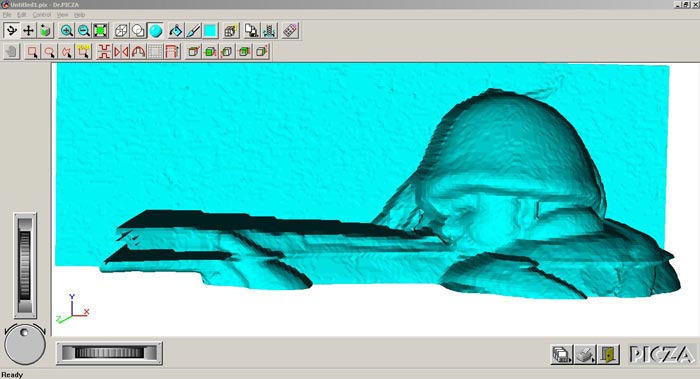
Task: Fit the model to the window with the green square icon
Action: pos(100,30)
